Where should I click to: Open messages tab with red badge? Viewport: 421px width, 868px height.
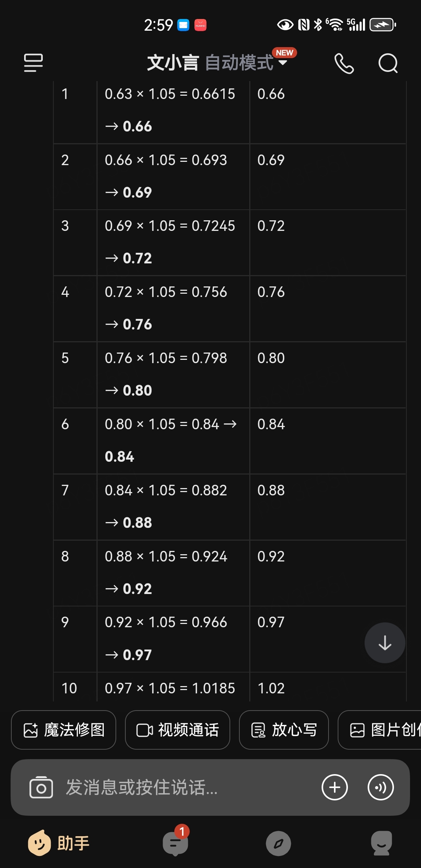(176, 842)
